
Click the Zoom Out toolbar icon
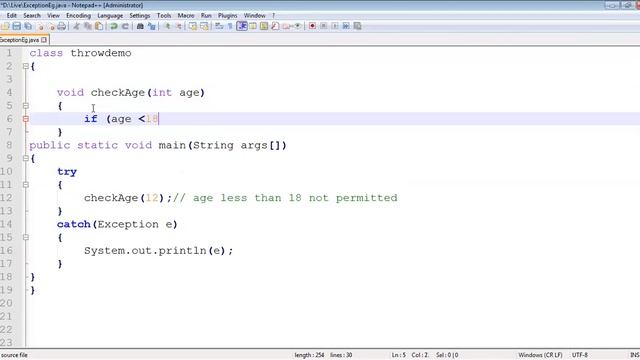[178, 26]
